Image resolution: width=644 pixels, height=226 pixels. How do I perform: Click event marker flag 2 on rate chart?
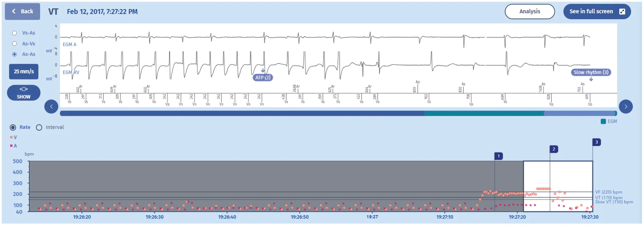pos(554,149)
